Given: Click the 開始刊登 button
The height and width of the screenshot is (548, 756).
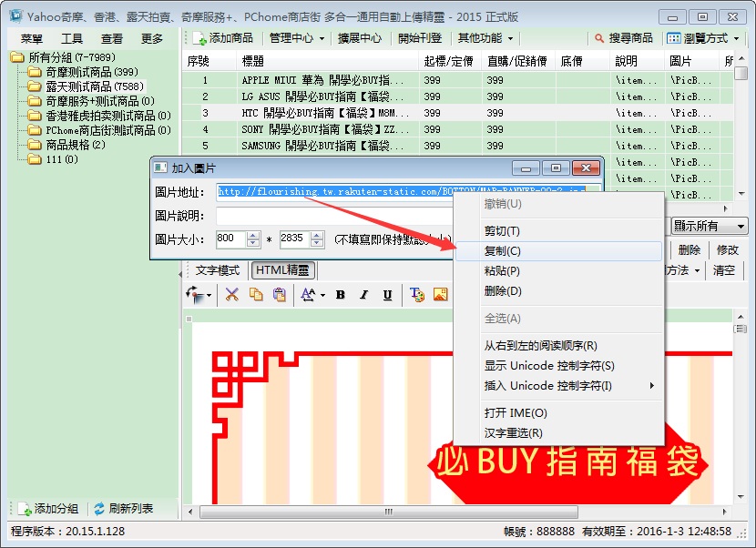Looking at the screenshot, I should [420, 38].
